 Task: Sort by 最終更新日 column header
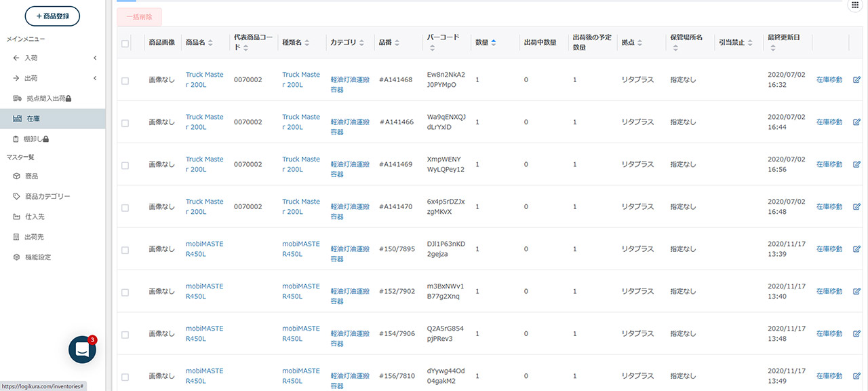(783, 38)
